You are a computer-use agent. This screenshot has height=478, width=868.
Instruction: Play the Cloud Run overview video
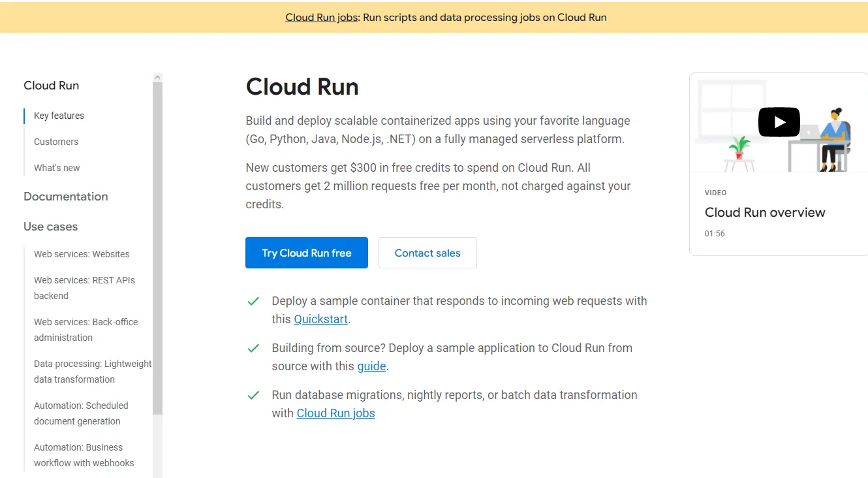779,122
